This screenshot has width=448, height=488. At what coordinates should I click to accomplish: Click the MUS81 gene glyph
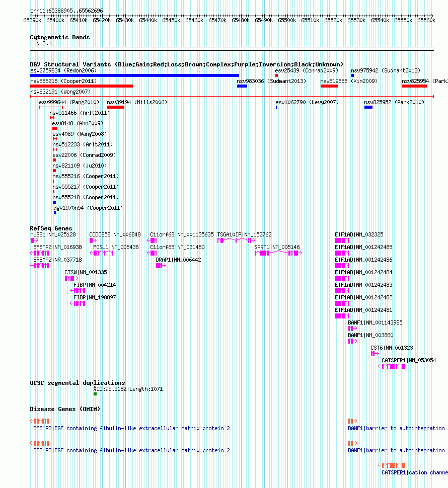click(34, 240)
